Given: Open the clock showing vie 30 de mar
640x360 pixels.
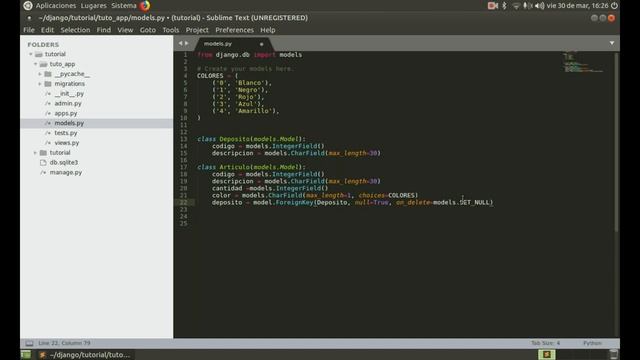Looking at the screenshot, I should 578,6.
